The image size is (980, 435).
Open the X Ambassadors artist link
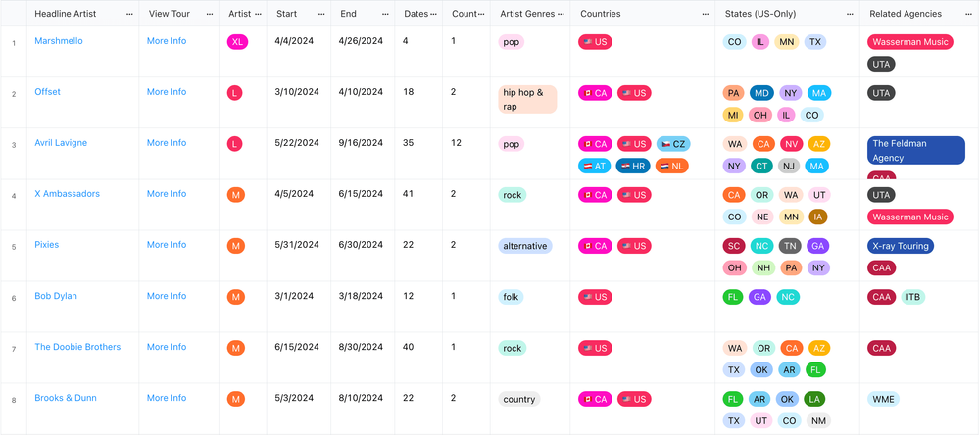coord(67,194)
